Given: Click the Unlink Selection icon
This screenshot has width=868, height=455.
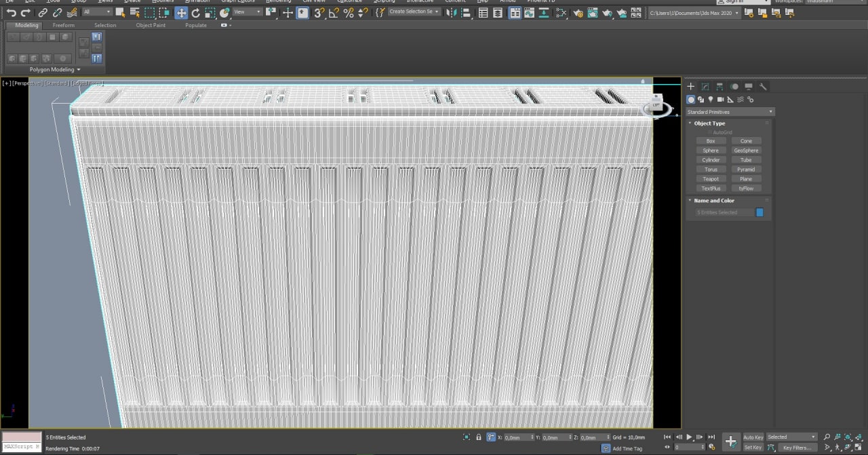Looking at the screenshot, I should [57, 12].
